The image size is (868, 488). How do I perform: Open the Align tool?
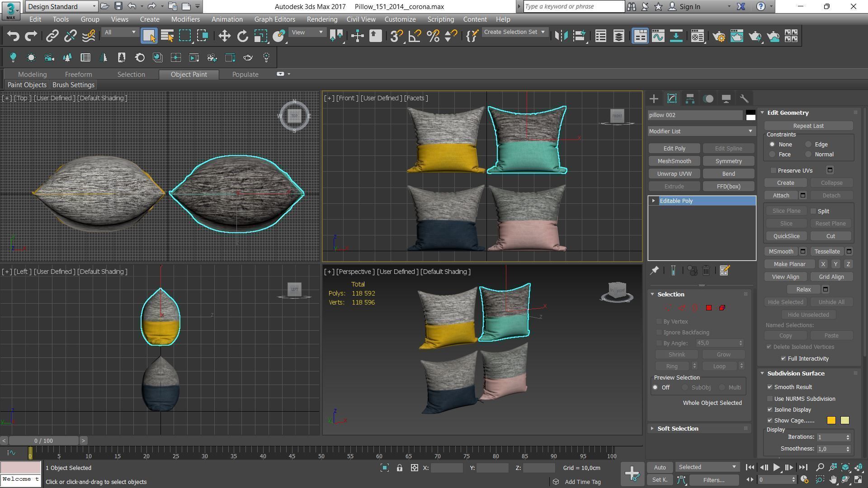(x=580, y=36)
